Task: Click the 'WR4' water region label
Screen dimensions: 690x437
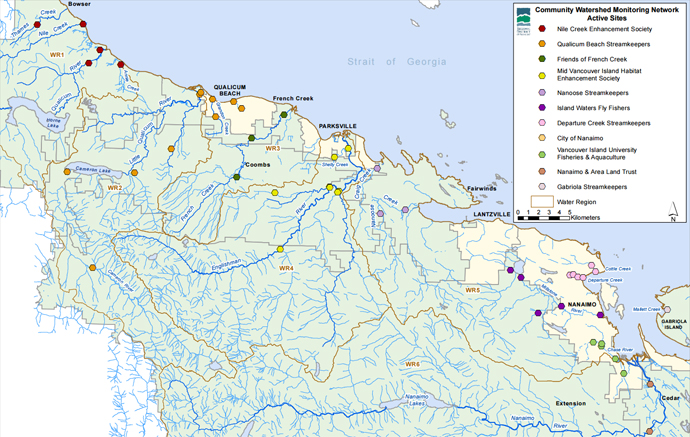Action: click(286, 268)
